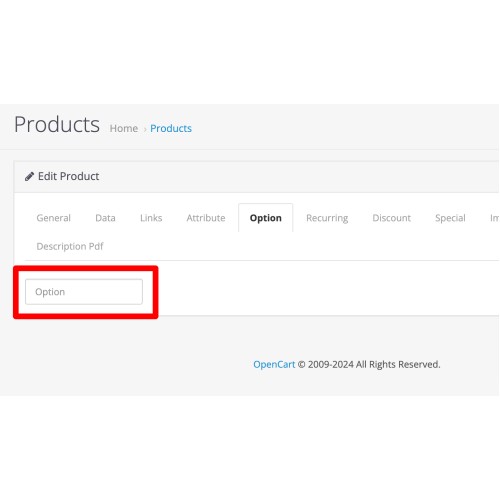Switch to the Recurring tab
Image resolution: width=500 pixels, height=500 pixels.
coord(327,218)
